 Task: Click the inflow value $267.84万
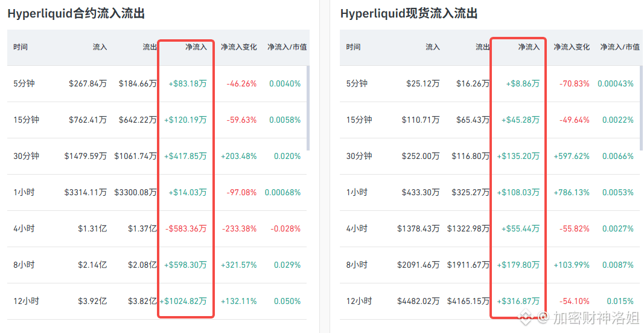pyautogui.click(x=88, y=83)
